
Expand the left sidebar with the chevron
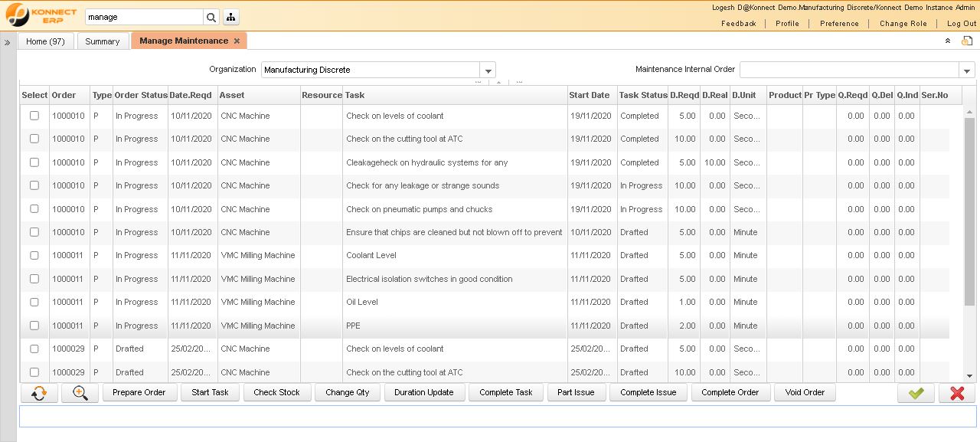click(8, 41)
